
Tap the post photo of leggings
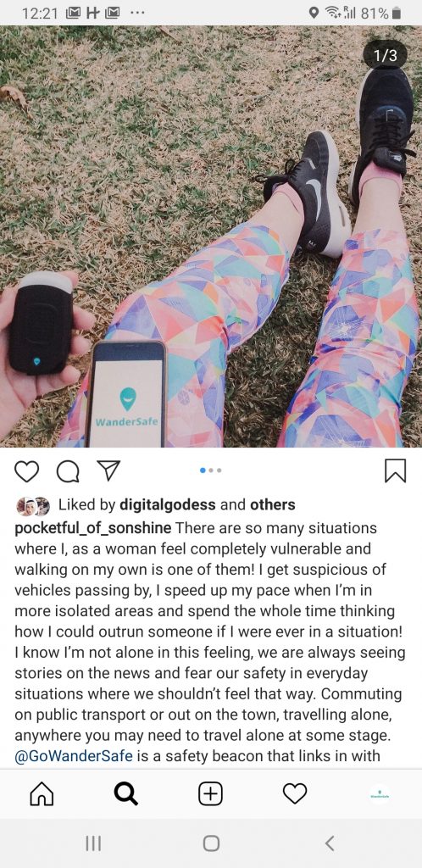tap(211, 236)
